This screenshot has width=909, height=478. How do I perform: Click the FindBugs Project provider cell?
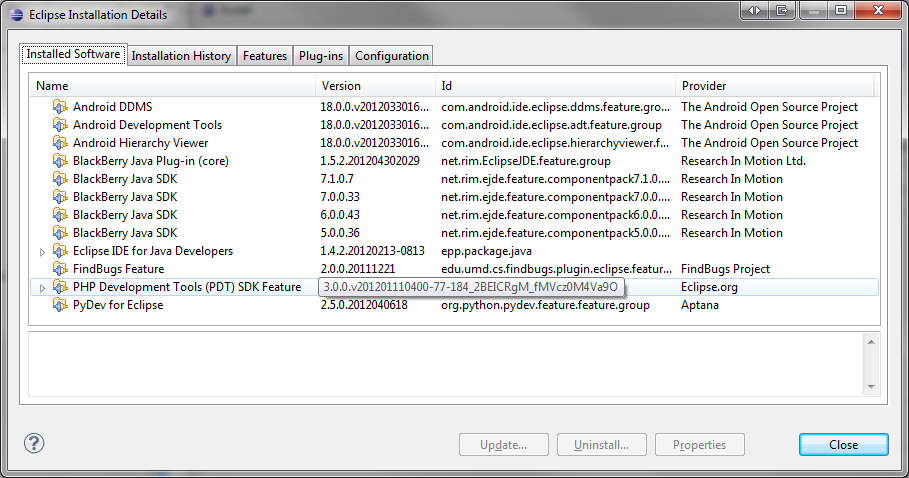725,269
